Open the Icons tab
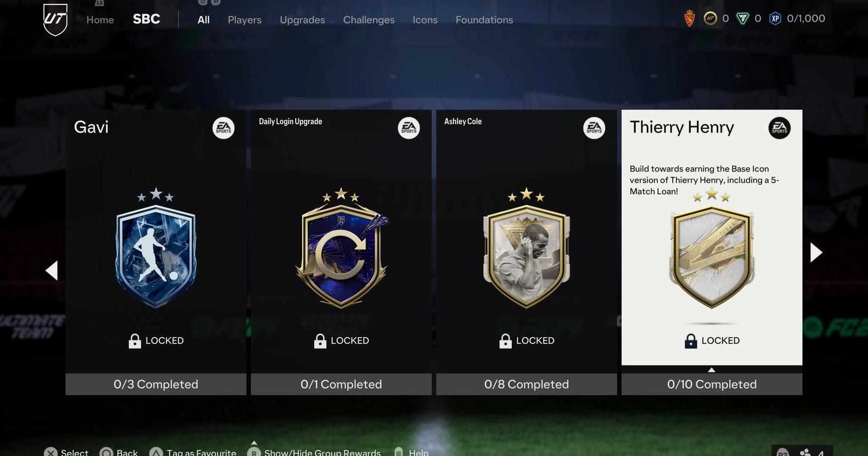Viewport: 868px width, 456px height. click(425, 20)
